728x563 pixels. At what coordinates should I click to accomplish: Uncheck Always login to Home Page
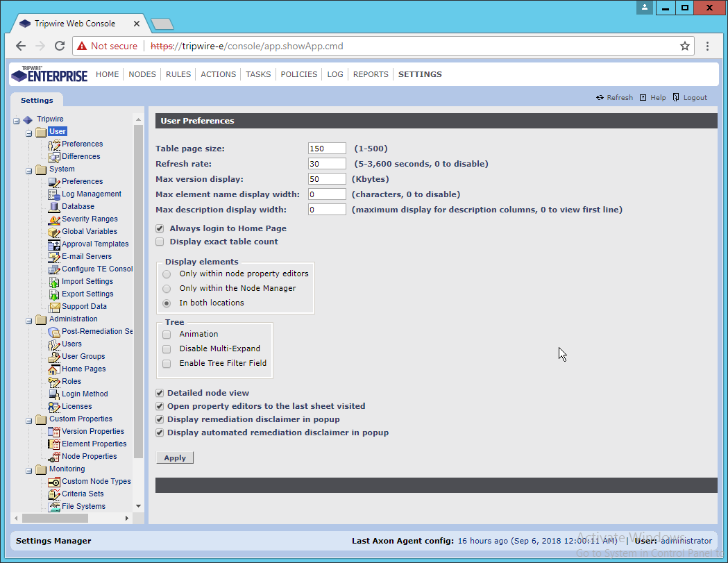[160, 228]
